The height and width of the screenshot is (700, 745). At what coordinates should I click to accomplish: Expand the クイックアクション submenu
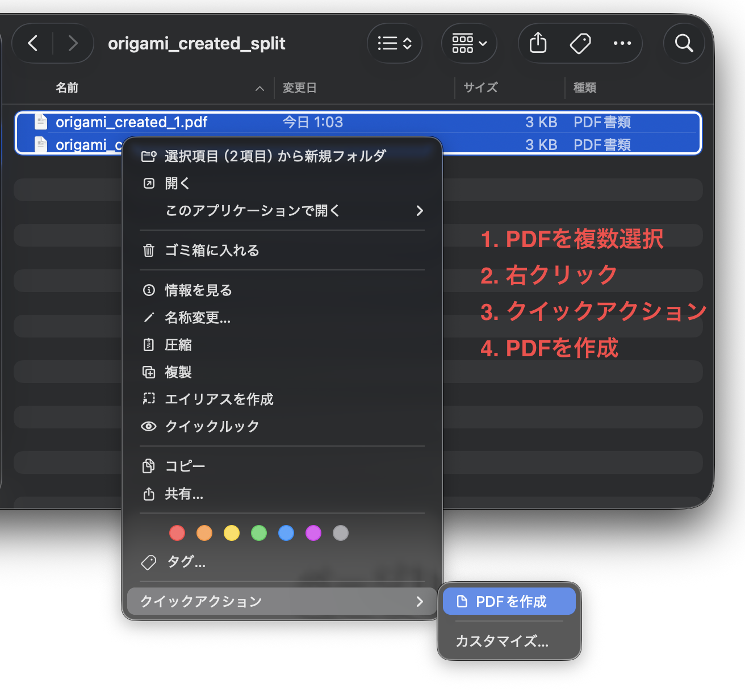tap(282, 601)
